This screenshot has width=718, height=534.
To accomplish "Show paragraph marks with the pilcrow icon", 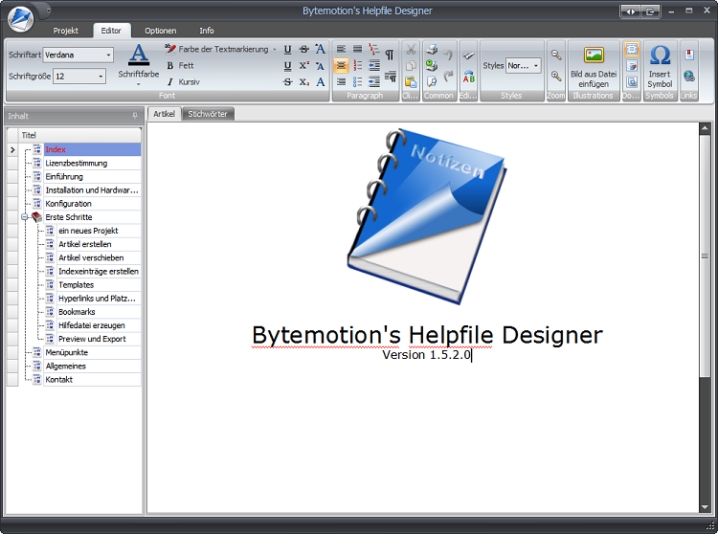I will (389, 54).
